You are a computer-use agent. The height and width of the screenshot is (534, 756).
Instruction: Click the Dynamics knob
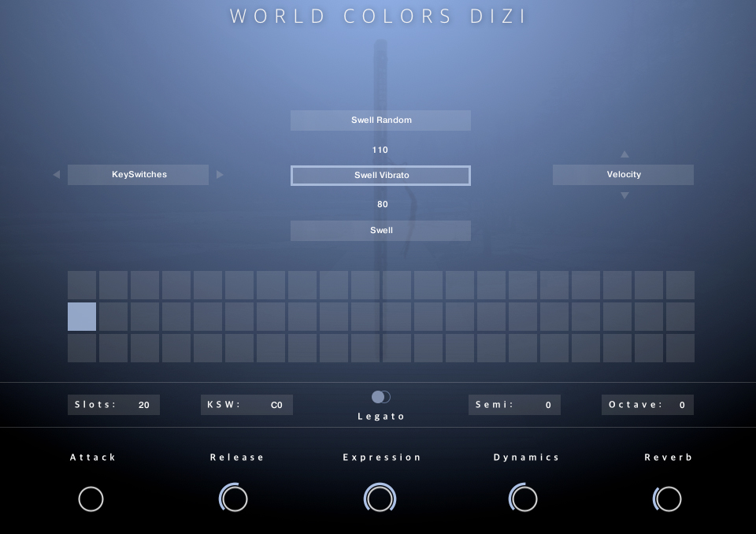tap(524, 499)
